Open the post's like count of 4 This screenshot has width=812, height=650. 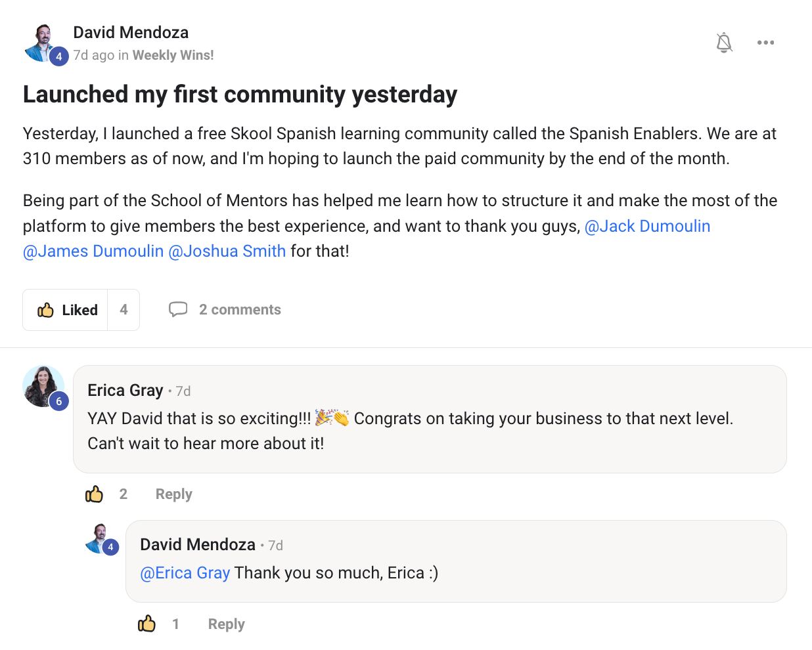click(x=124, y=310)
